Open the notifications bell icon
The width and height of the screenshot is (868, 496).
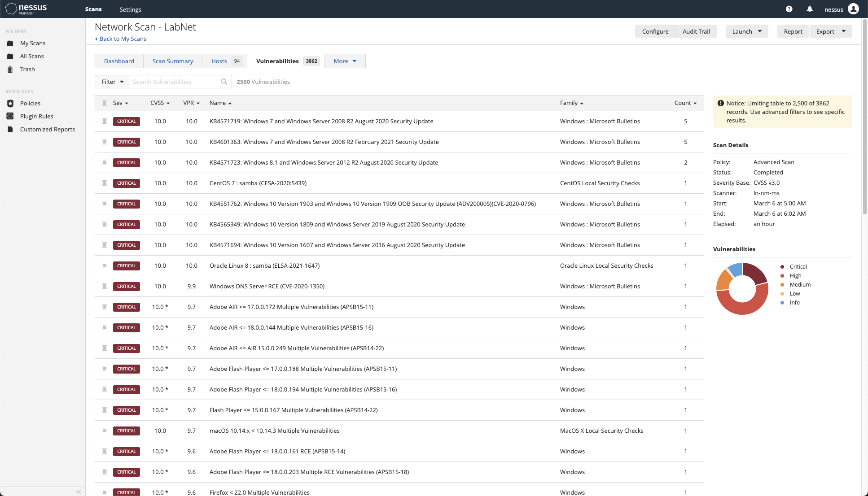point(810,9)
